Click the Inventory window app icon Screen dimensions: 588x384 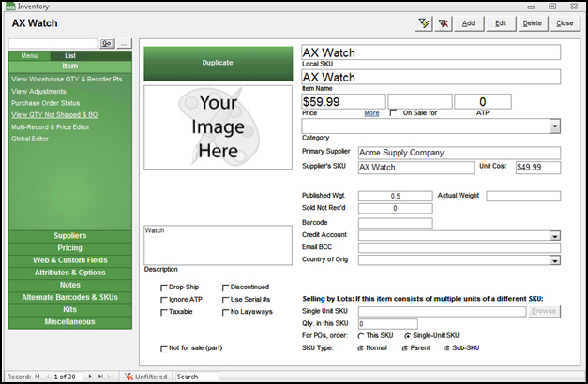point(9,7)
